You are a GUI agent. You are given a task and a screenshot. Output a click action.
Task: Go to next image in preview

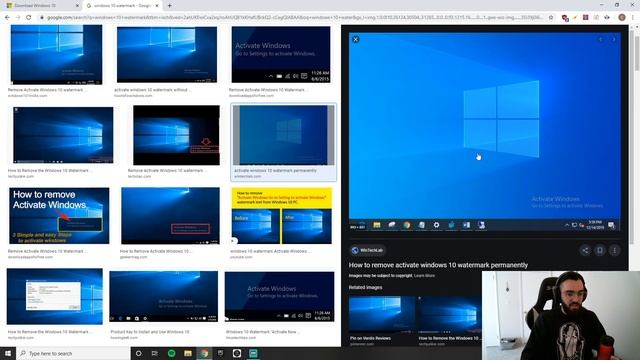(613, 39)
